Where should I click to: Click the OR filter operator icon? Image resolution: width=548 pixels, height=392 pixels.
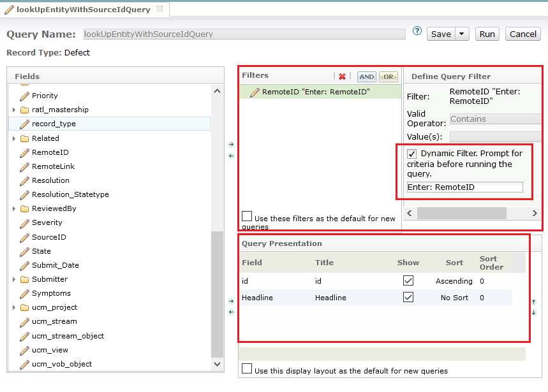[388, 76]
